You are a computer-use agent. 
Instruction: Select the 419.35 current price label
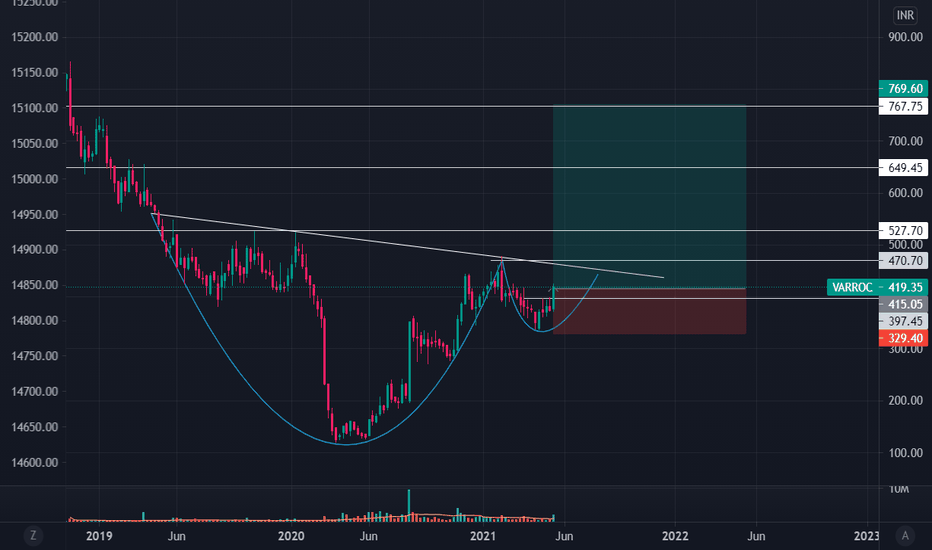coord(904,287)
